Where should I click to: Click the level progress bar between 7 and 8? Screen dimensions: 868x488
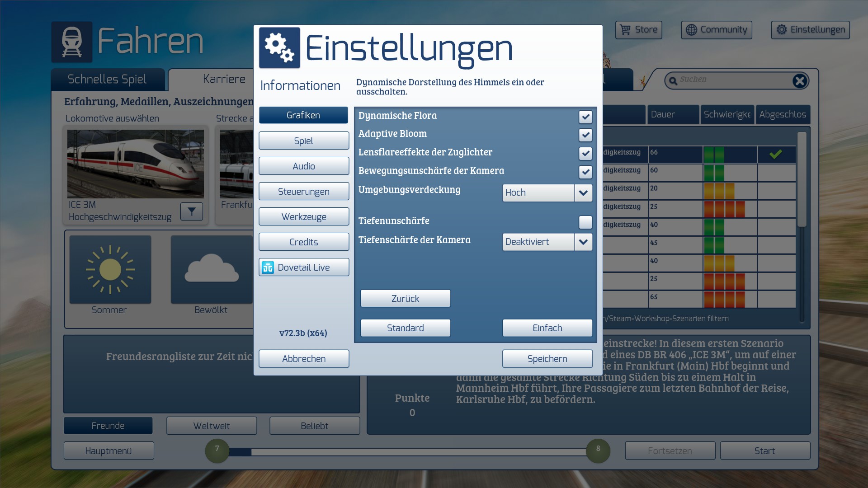click(x=407, y=451)
